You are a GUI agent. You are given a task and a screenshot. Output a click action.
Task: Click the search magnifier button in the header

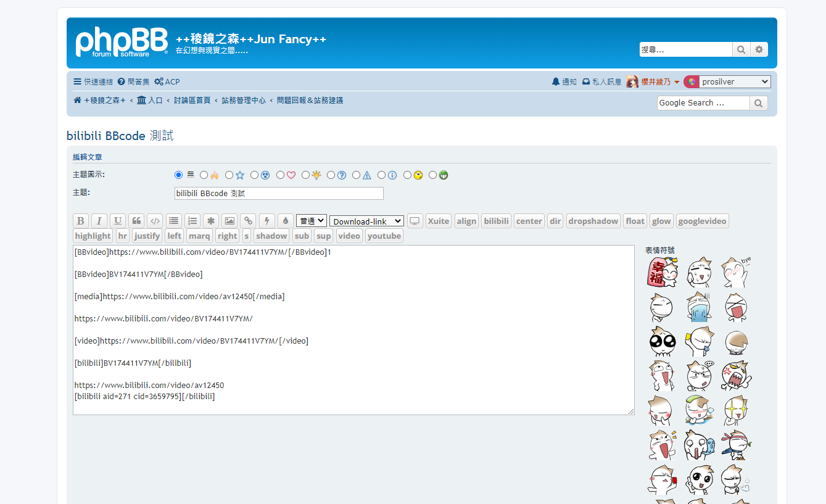click(x=741, y=49)
